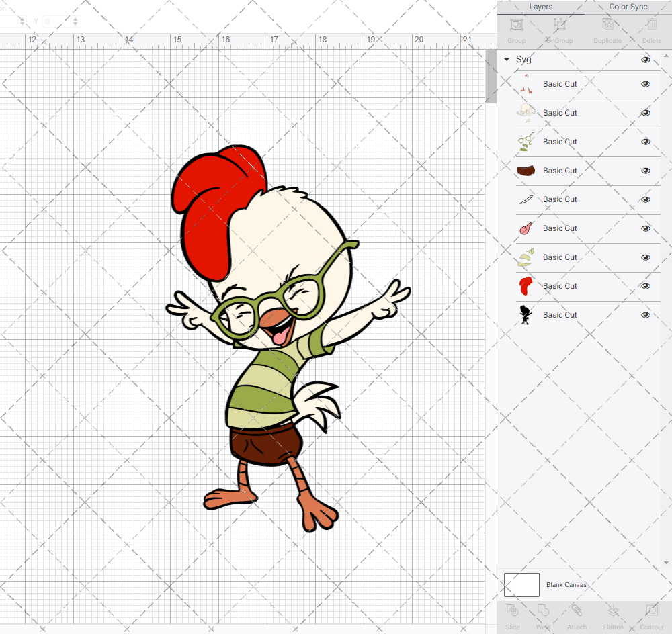Click the Attach paperclip icon
Viewport: 672px width, 634px height.
[x=577, y=610]
